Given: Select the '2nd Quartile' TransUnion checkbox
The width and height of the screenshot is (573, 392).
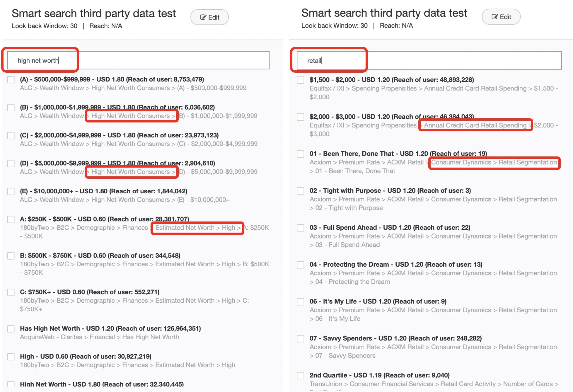Looking at the screenshot, I should [301, 376].
